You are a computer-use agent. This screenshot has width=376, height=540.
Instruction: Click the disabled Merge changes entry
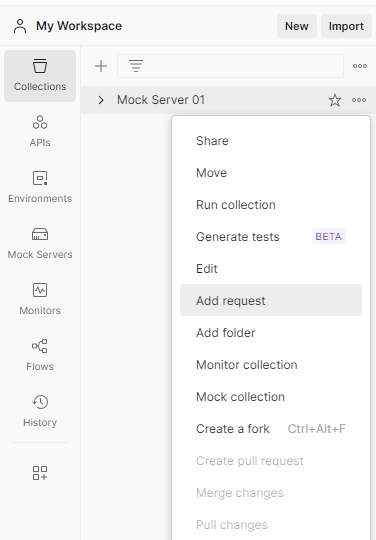pyautogui.click(x=271, y=493)
